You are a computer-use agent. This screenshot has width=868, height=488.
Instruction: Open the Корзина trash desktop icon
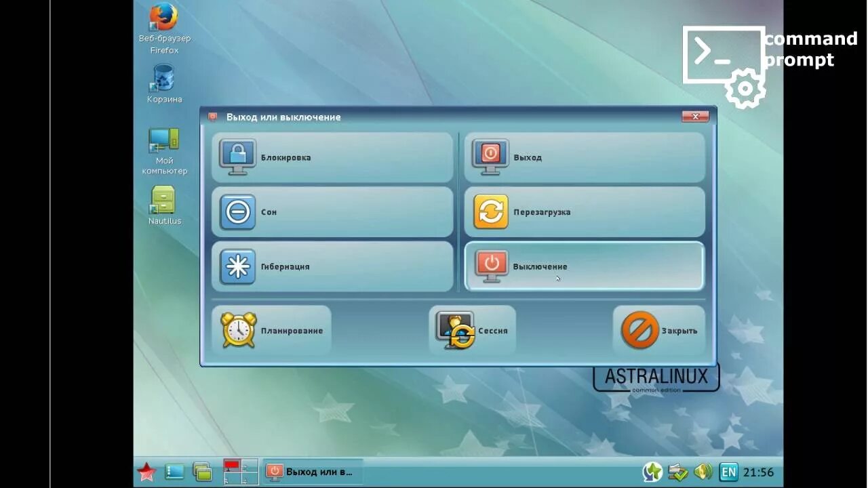[164, 83]
